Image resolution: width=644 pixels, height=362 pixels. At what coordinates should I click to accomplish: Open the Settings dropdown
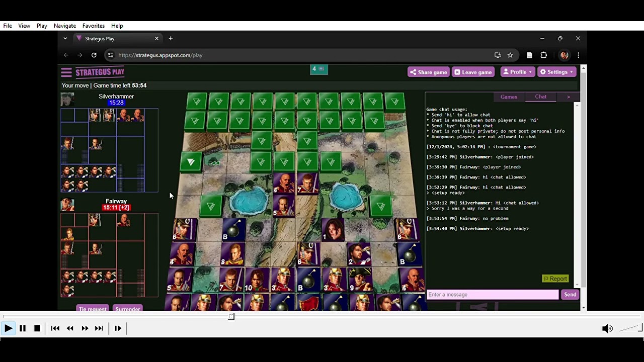556,72
